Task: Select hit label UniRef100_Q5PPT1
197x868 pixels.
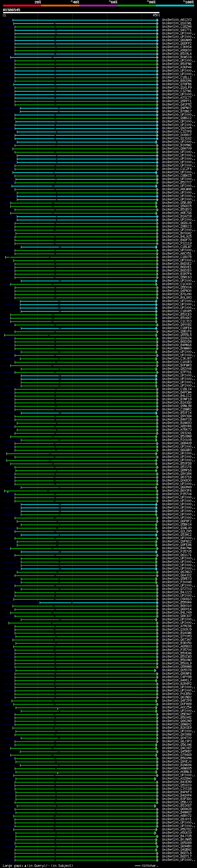Action: (x=177, y=101)
